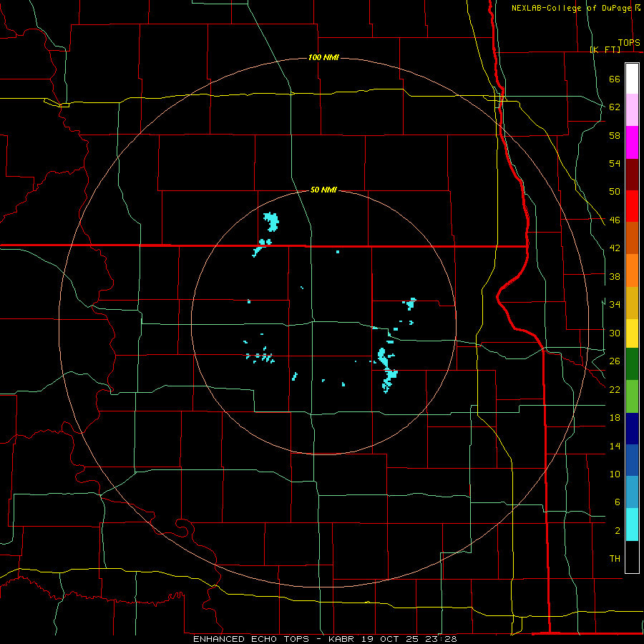This screenshot has width=644, height=644.
Task: Select the TH threshold label
Action: [615, 559]
